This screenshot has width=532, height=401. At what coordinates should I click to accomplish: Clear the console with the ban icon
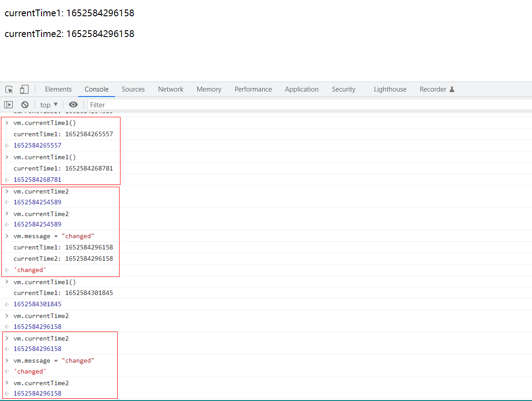pyautogui.click(x=25, y=105)
